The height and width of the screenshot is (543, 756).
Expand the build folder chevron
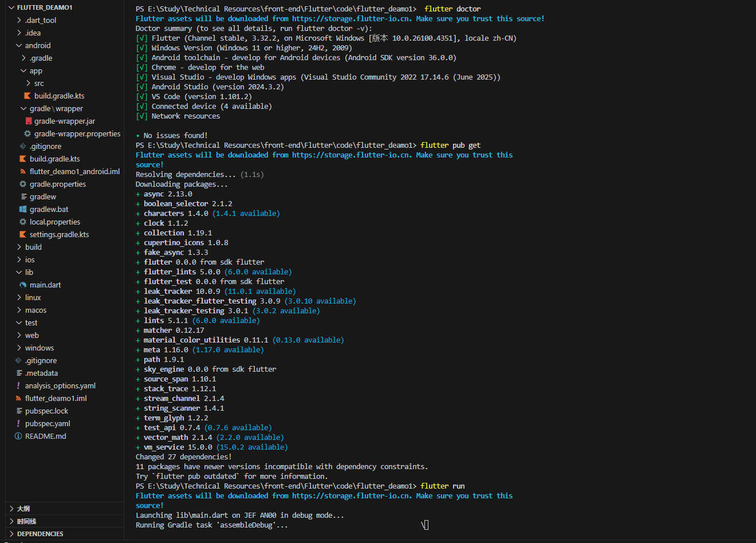click(19, 247)
